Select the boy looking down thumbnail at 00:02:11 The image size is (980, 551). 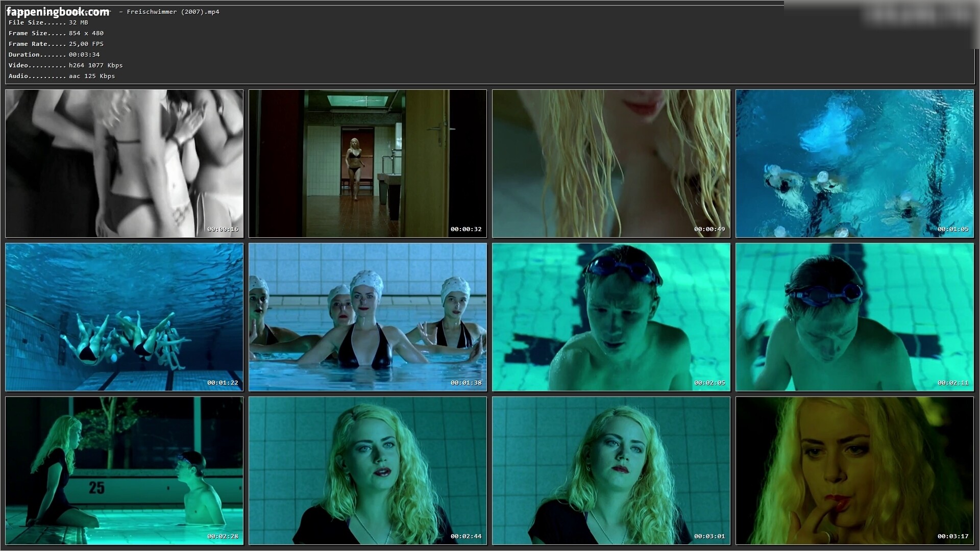coord(854,317)
